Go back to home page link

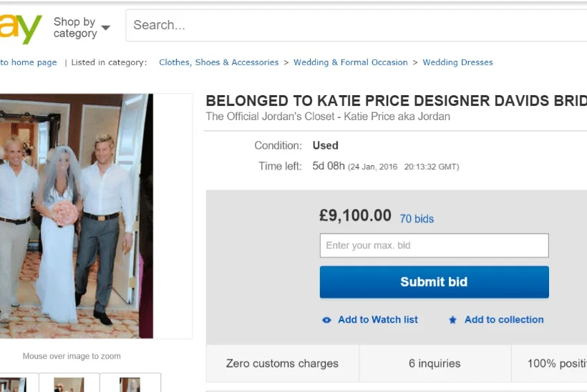pyautogui.click(x=29, y=62)
